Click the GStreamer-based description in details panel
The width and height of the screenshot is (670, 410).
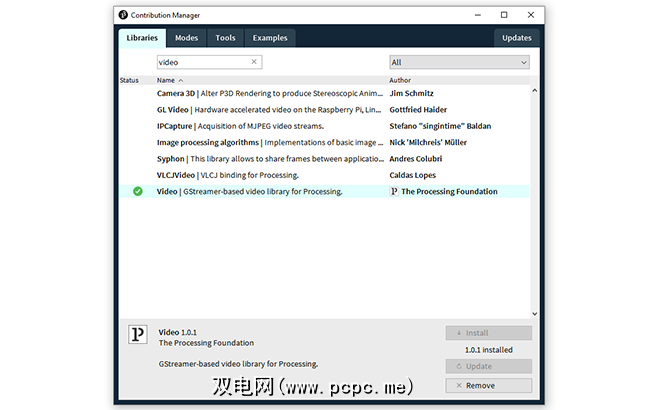(238, 364)
